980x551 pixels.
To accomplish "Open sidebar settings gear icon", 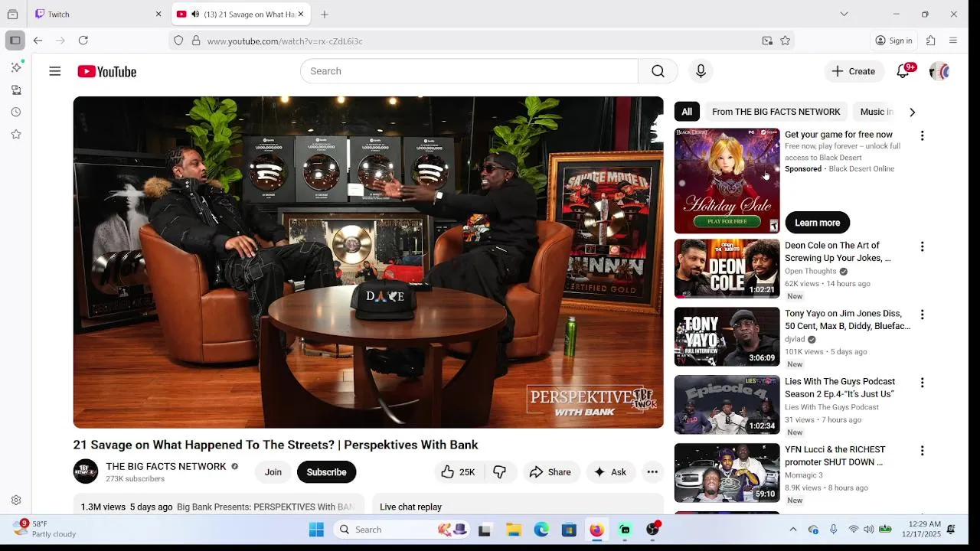I will click(x=16, y=500).
